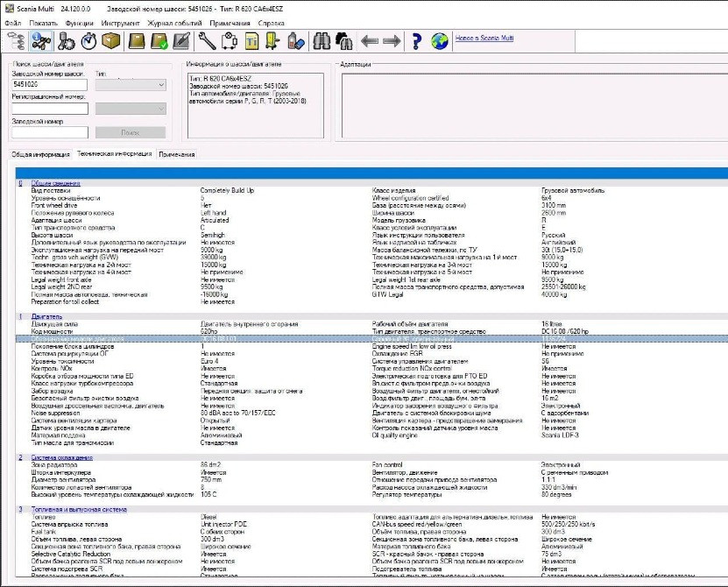Image resolution: width=728 pixels, height=587 pixels.
Task: Open the bottle and canister icon
Action: (296, 41)
